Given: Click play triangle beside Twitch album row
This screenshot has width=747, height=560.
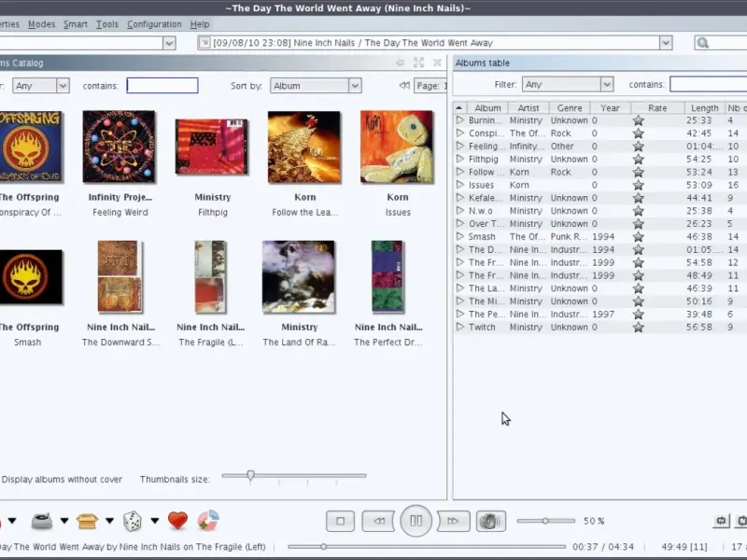Looking at the screenshot, I should click(459, 328).
